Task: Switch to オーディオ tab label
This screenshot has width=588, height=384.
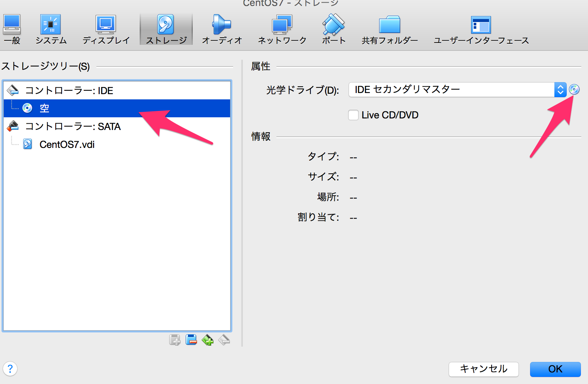Action: pyautogui.click(x=222, y=40)
